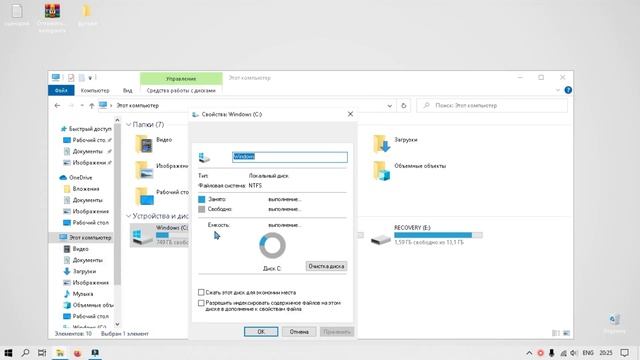The width and height of the screenshot is (640, 360).
Task: Open File Explorer taskbar icon
Action: (60, 353)
